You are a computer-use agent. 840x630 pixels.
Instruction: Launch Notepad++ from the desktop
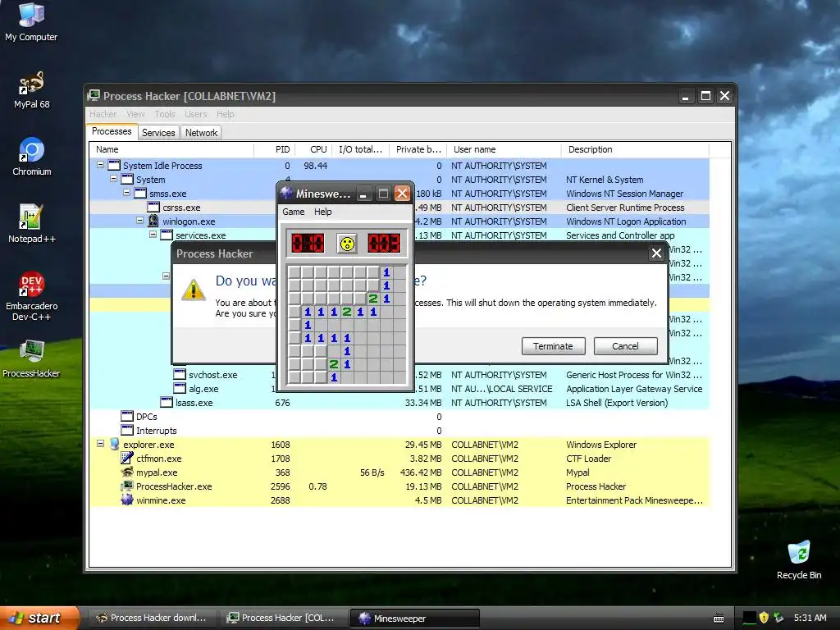coord(31,224)
